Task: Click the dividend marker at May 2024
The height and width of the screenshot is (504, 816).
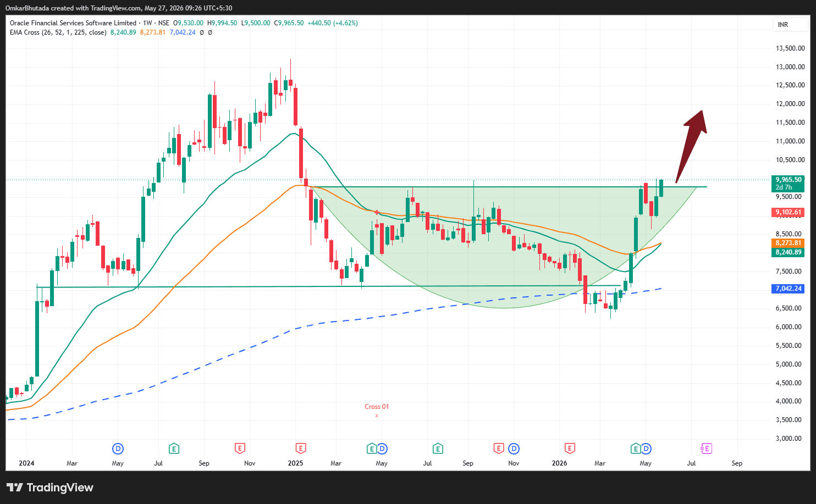Action: [x=117, y=448]
